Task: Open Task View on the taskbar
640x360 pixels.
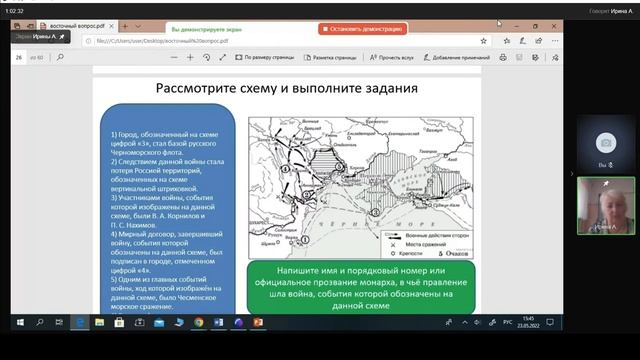Action: tap(59, 322)
